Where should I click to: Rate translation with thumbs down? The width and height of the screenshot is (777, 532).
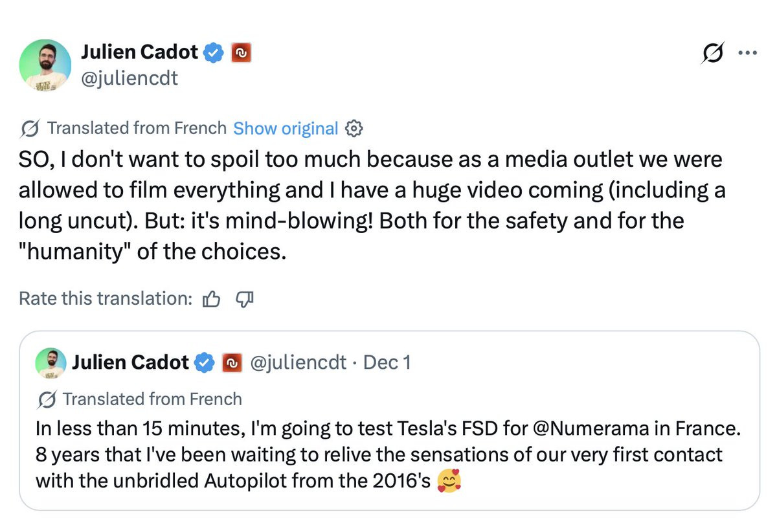point(244,298)
